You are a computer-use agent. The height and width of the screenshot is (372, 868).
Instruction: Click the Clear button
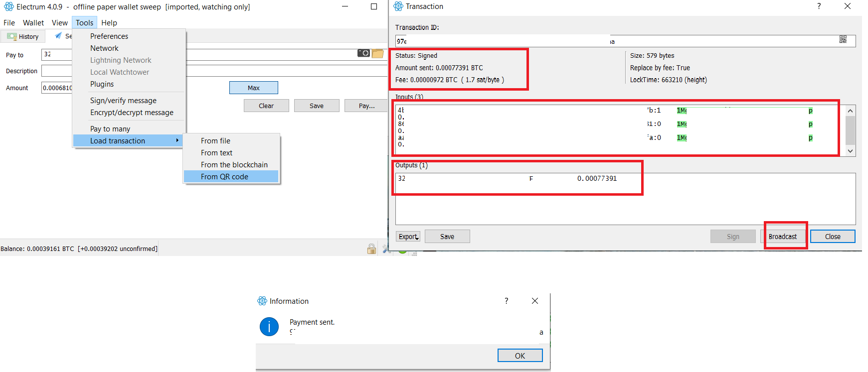[x=266, y=106]
